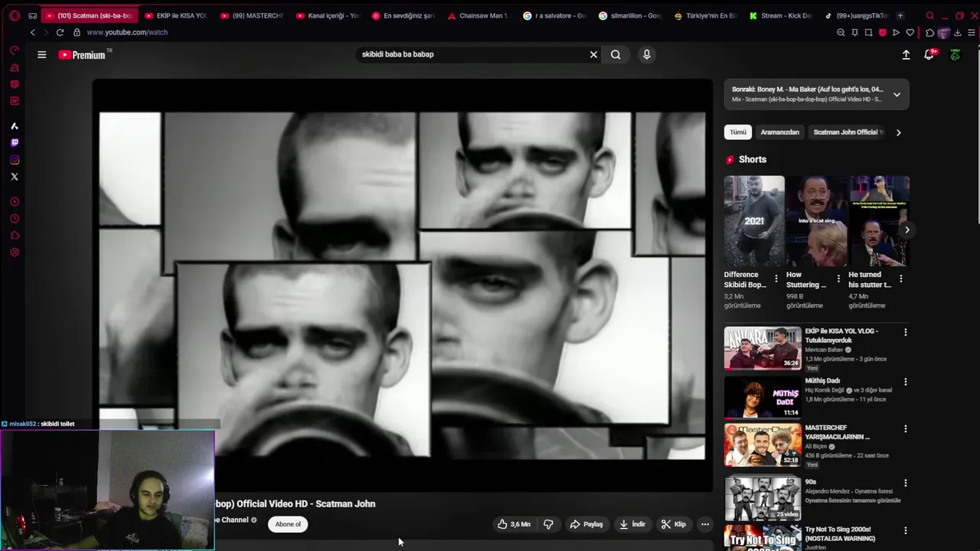The width and height of the screenshot is (980, 551).
Task: Open GX Control speedometer in sidebar
Action: tap(15, 51)
